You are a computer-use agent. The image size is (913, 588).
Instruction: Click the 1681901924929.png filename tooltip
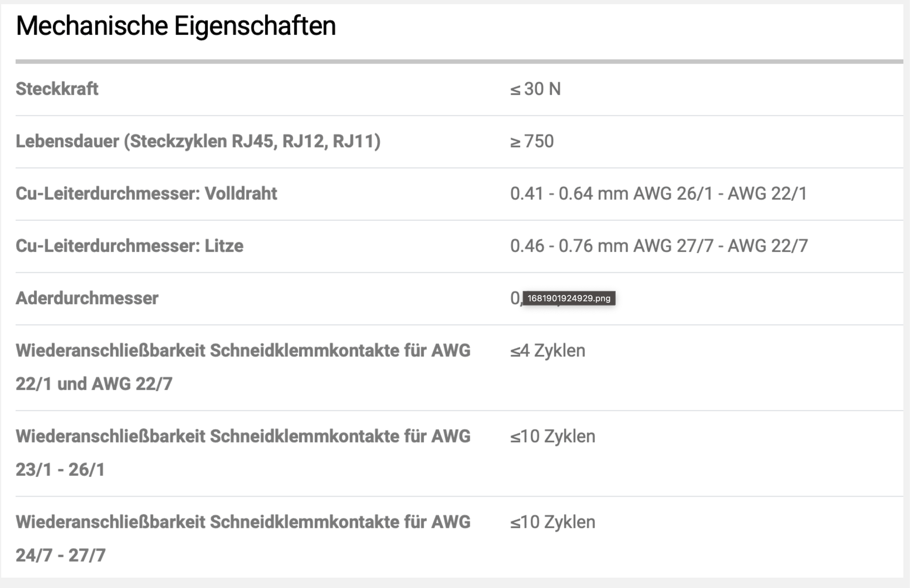point(569,298)
